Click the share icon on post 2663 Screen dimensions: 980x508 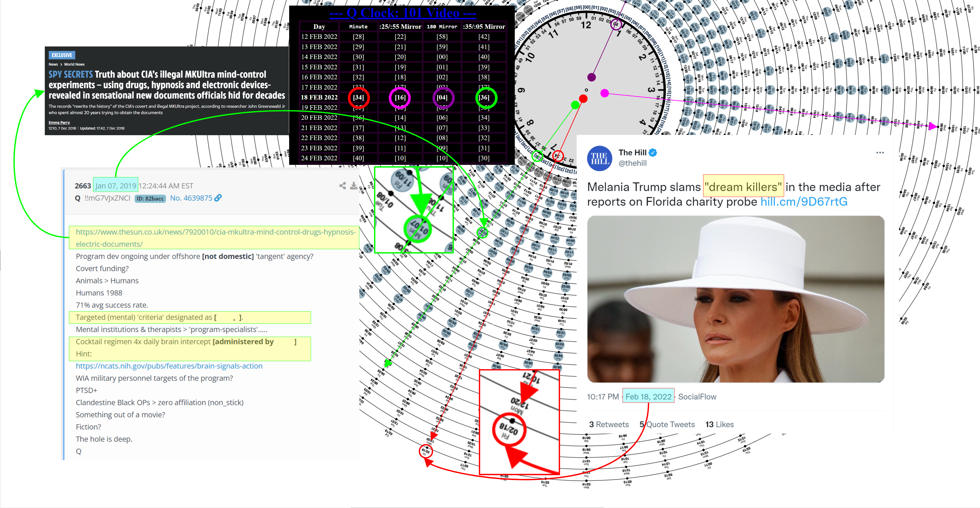[342, 186]
